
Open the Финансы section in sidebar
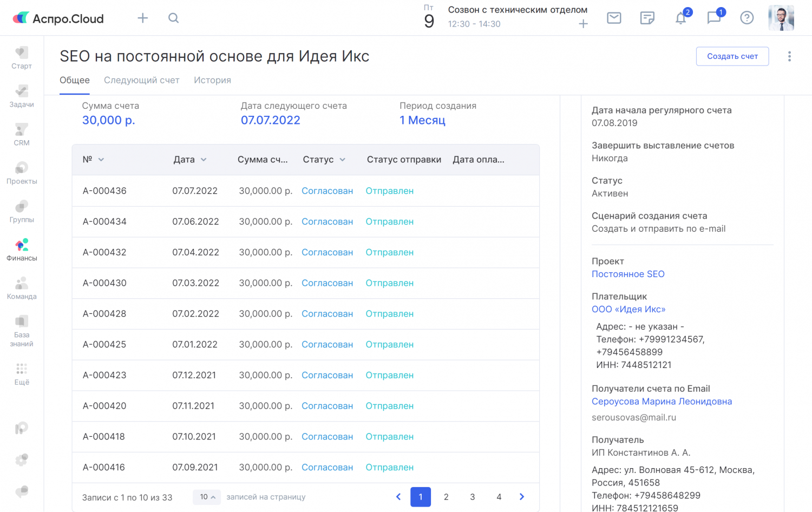pyautogui.click(x=22, y=250)
